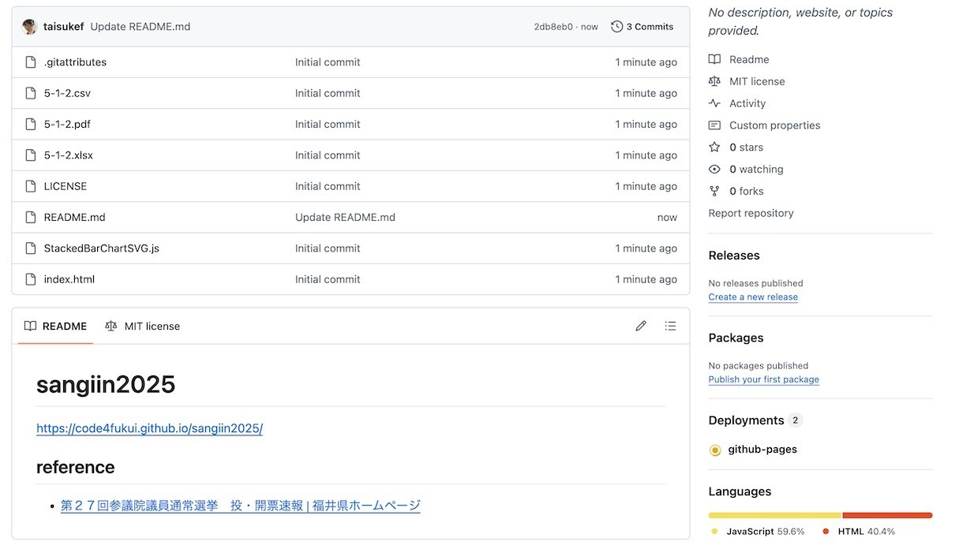
Task: Open the taisukef author link
Action: 63,27
